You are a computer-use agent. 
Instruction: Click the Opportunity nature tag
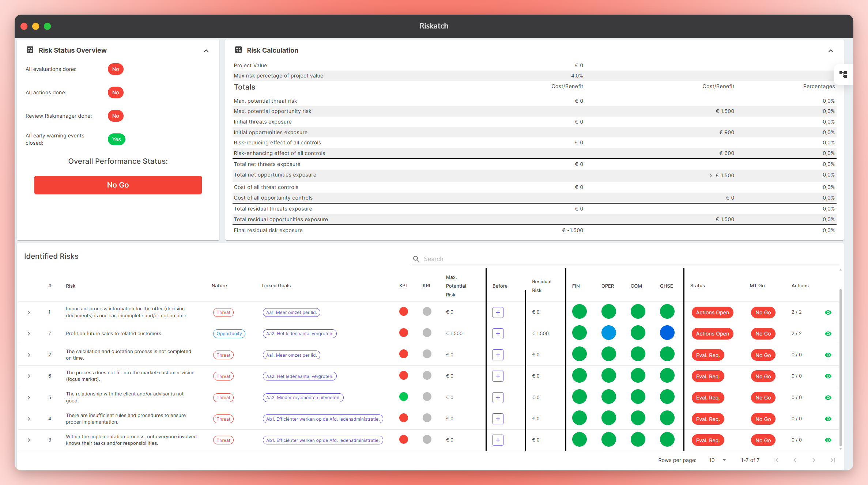tap(229, 334)
